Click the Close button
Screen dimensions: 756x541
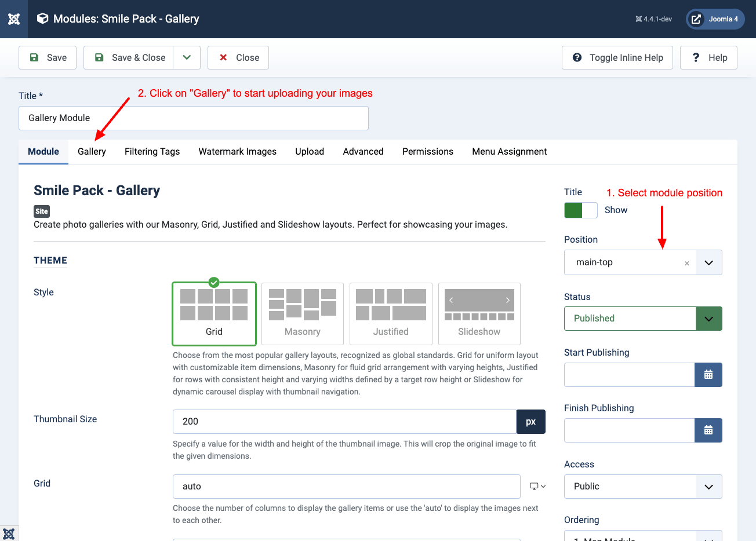click(x=238, y=57)
